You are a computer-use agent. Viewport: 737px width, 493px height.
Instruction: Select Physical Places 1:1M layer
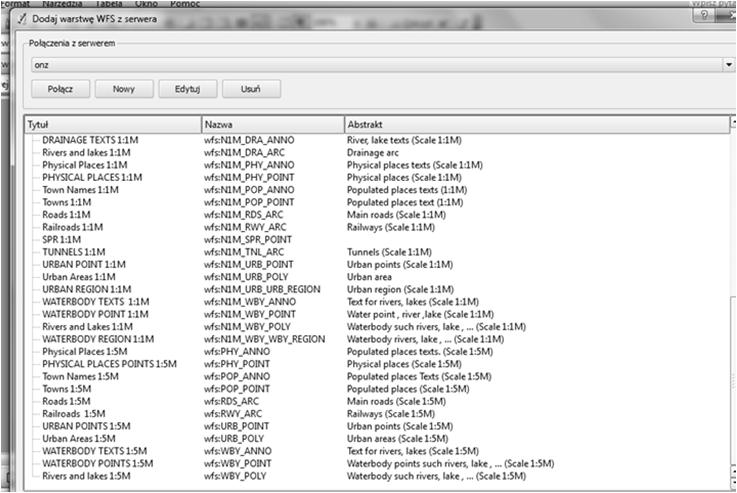click(x=85, y=165)
